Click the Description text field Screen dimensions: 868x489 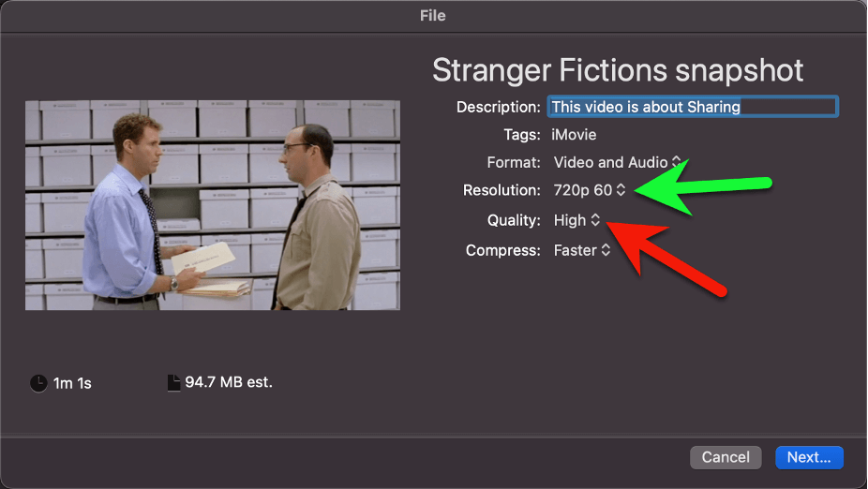tap(693, 107)
